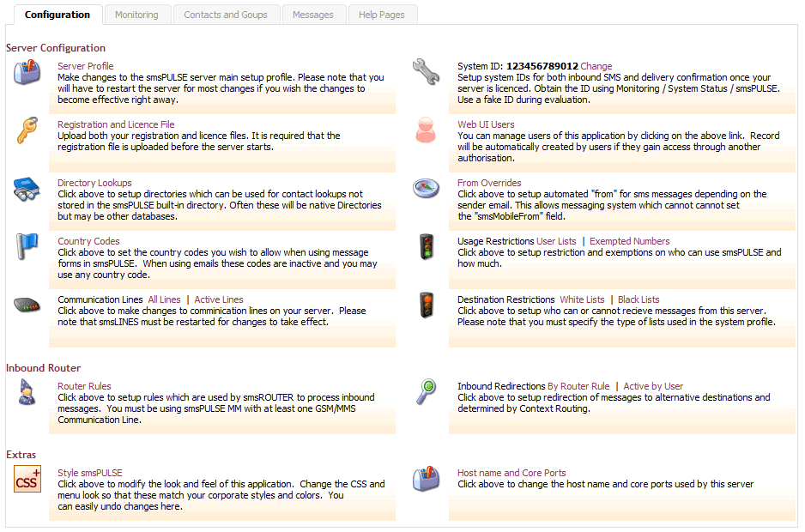Click the magnifier Inbound Redirections icon
Viewport: 805px width, 532px height.
(x=427, y=392)
